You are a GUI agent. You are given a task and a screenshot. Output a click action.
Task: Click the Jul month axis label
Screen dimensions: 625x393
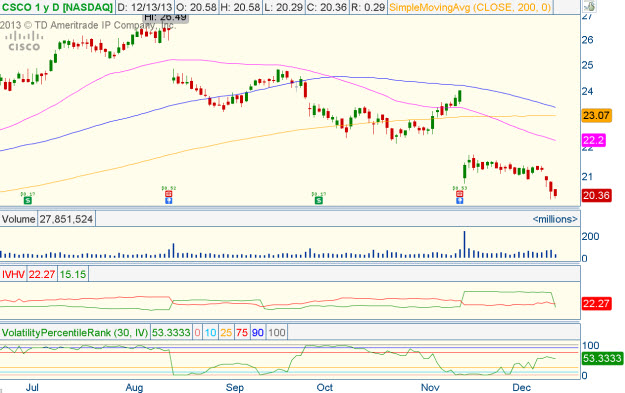(32, 387)
